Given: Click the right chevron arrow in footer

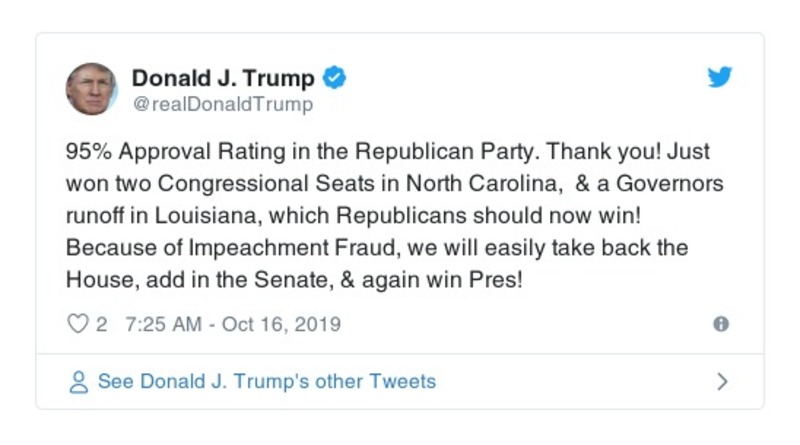Looking at the screenshot, I should (x=722, y=382).
